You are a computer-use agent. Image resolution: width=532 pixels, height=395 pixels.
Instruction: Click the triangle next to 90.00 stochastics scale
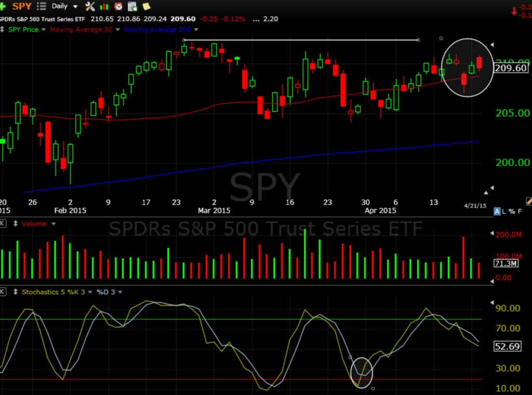[x=492, y=303]
